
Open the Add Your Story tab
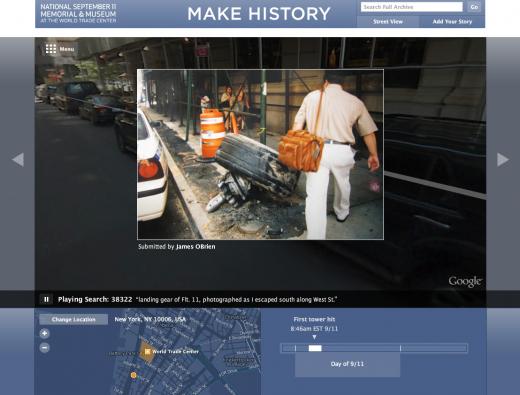tap(452, 22)
